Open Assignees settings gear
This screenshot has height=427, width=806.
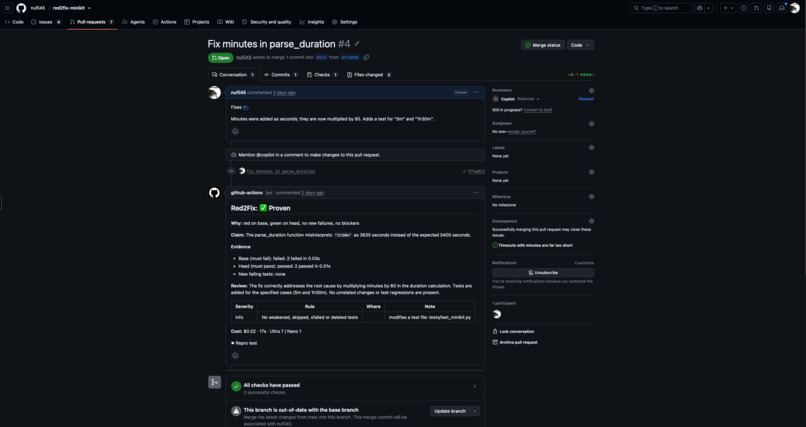coord(591,124)
